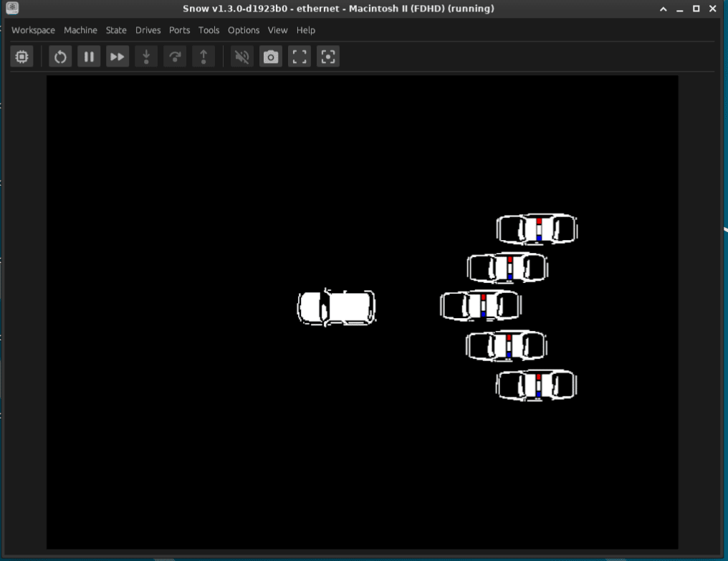Close the Snow emulator window

[713, 9]
